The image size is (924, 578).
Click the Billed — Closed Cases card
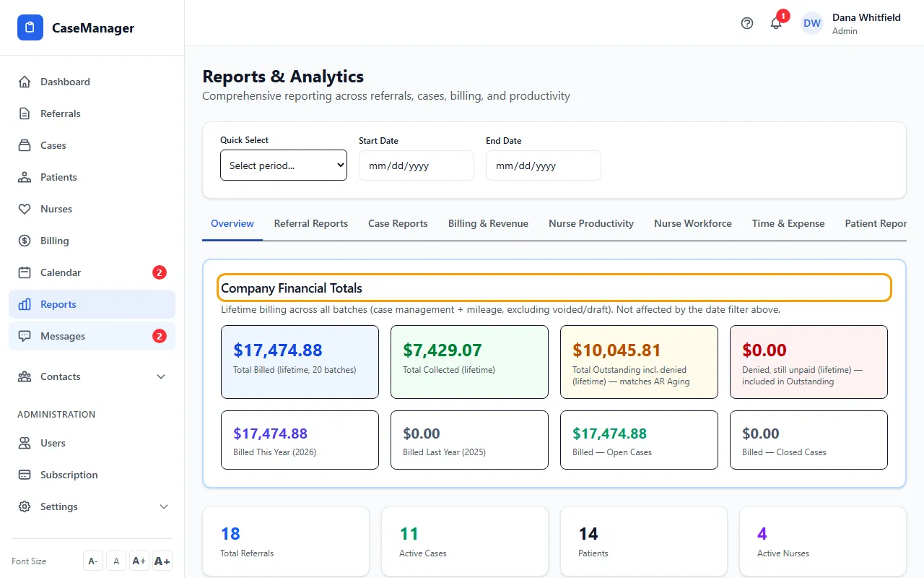tap(808, 440)
